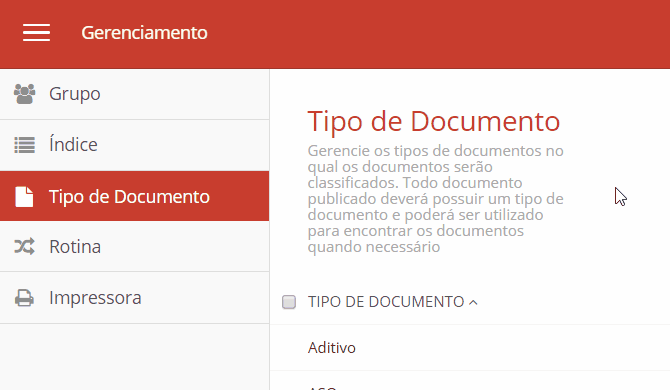670x390 pixels.
Task: Sort by TIPO DE DOCUMENTO column header
Action: point(386,302)
